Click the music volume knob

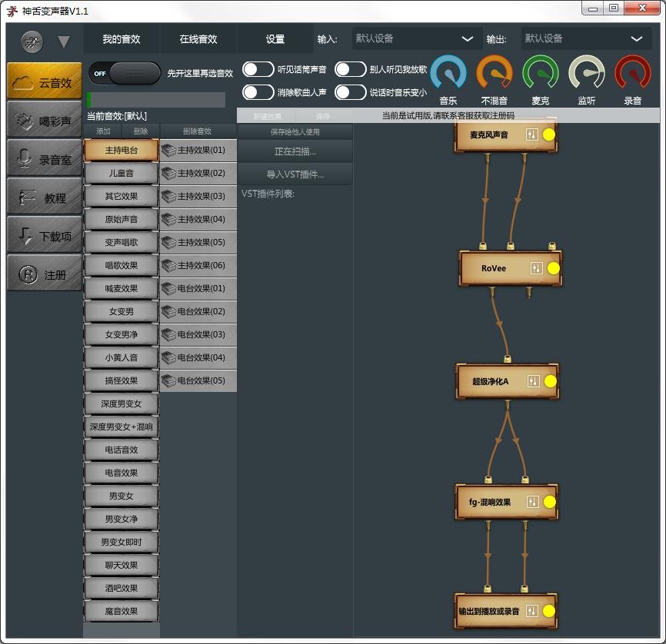tap(448, 75)
